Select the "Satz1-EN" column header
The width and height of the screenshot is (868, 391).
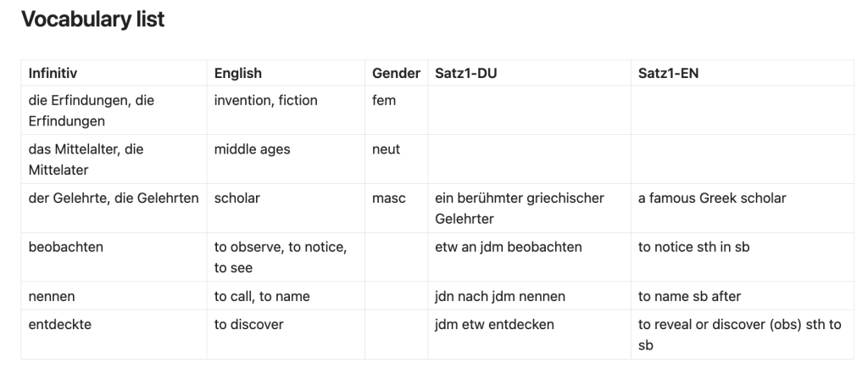click(x=669, y=74)
